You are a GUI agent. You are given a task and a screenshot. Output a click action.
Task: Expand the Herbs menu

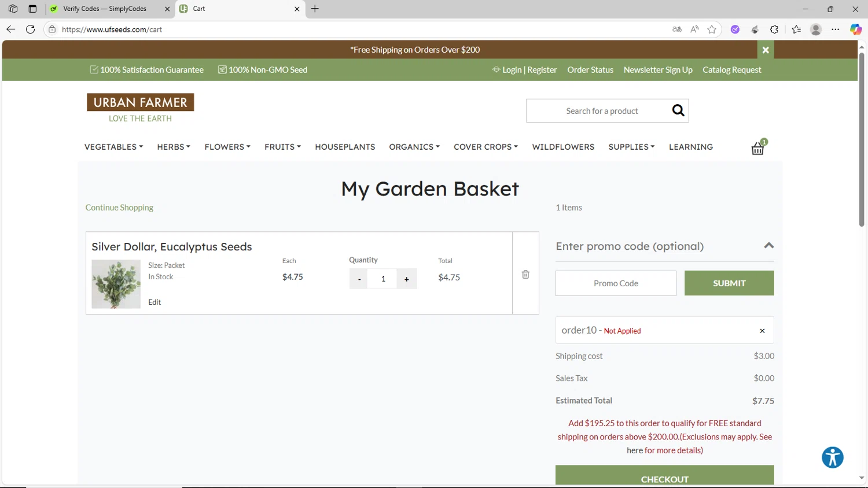[174, 147]
